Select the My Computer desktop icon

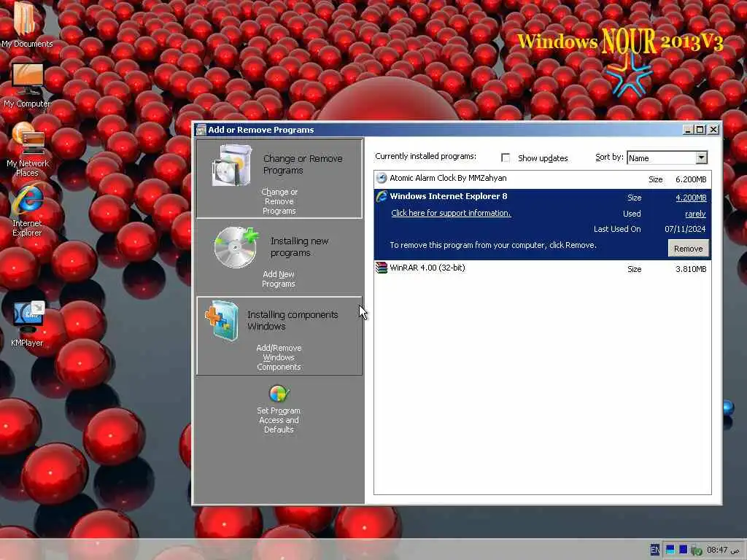coord(27,85)
